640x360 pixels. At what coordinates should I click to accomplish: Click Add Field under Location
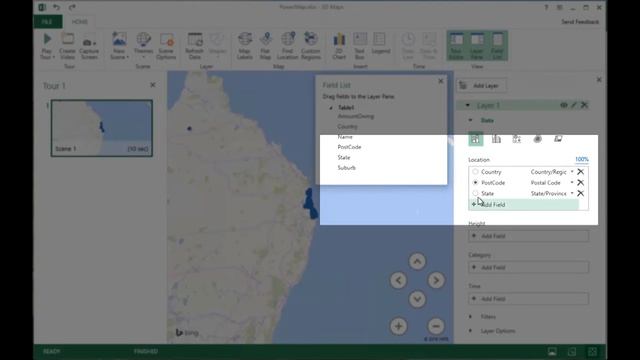pyautogui.click(x=524, y=204)
